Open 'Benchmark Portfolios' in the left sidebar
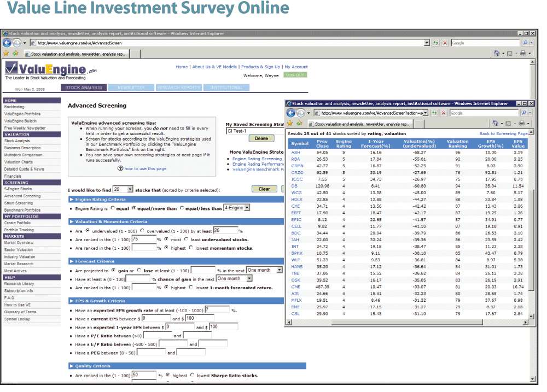Screen dimensions: 547x392 [22, 210]
